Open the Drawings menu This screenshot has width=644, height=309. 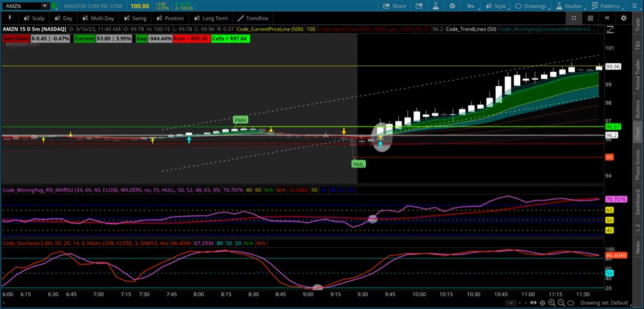533,6
